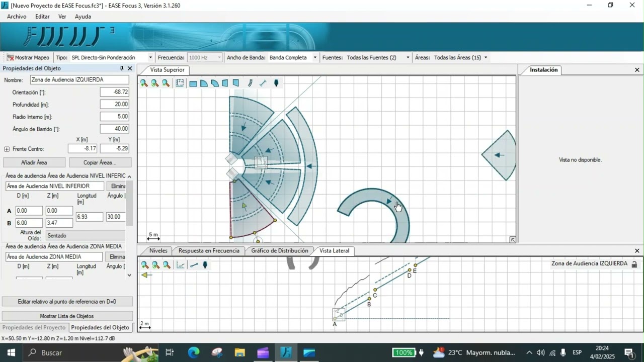The height and width of the screenshot is (362, 644).
Task: Click the yellow direction arrow in Vista Lateral
Action: [146, 275]
